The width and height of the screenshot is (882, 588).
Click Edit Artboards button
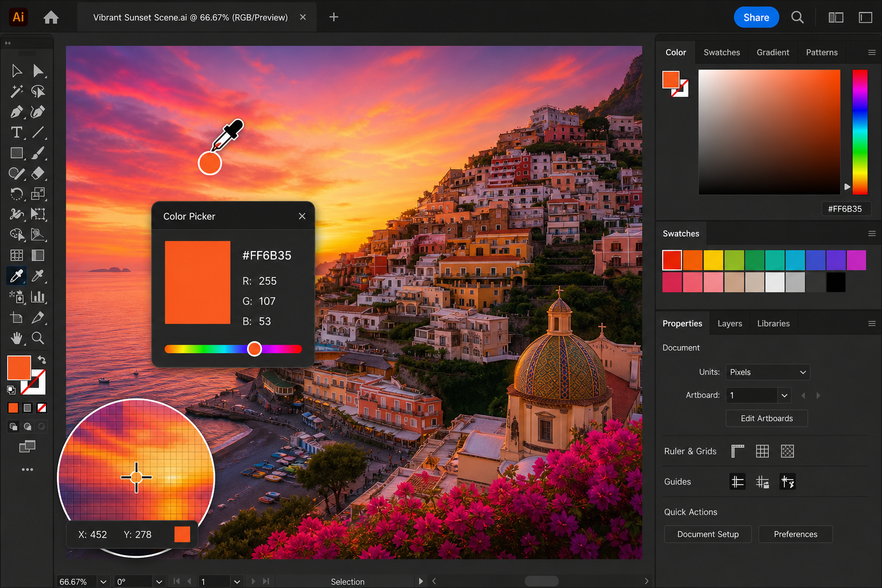click(x=767, y=419)
